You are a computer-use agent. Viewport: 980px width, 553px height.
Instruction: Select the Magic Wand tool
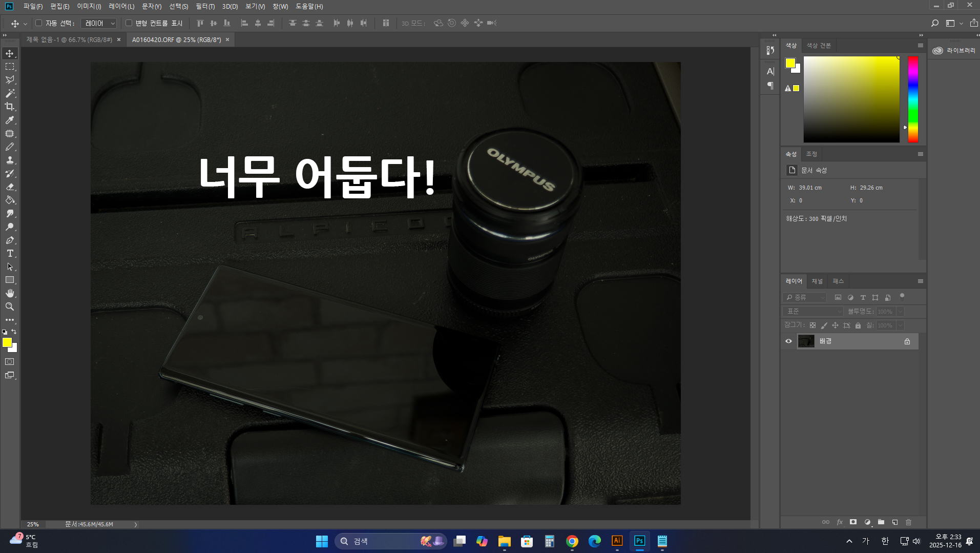[10, 93]
